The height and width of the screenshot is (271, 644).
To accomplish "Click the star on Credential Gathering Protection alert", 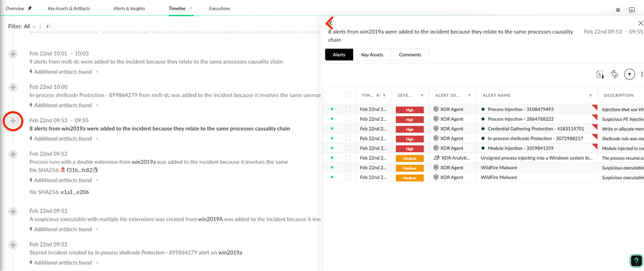I will point(483,129).
